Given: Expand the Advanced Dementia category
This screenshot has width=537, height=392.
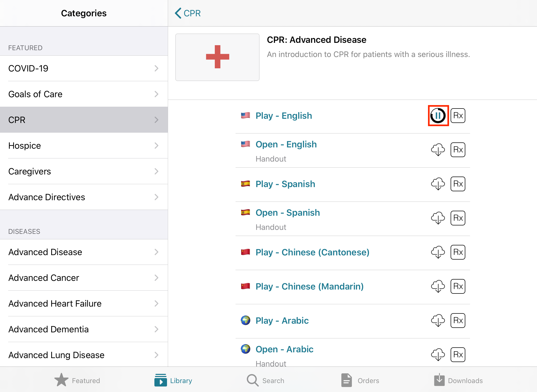Looking at the screenshot, I should pyautogui.click(x=84, y=329).
